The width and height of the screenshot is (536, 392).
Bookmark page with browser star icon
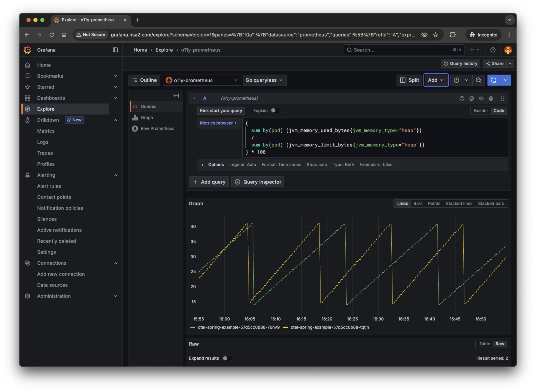[435, 35]
